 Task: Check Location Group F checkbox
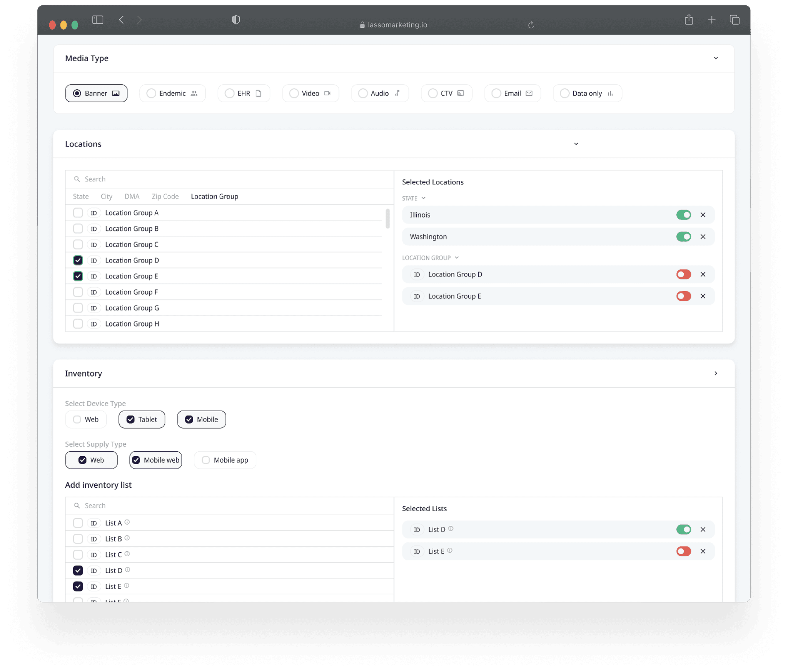(78, 292)
